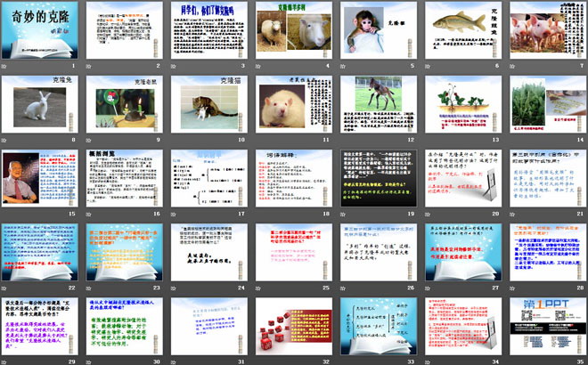The height and width of the screenshot is (365, 588).
Task: Click animation star icon under slide 1
Action: [4, 67]
